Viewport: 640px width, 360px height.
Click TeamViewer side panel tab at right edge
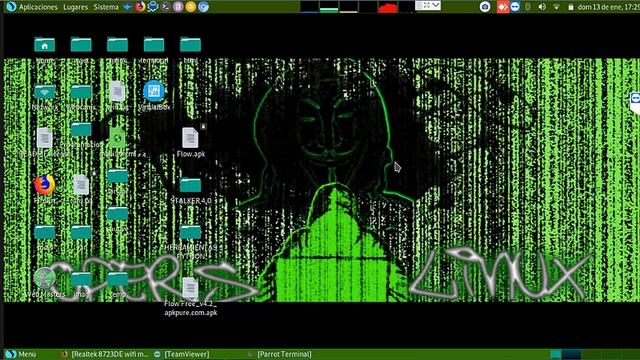click(635, 102)
